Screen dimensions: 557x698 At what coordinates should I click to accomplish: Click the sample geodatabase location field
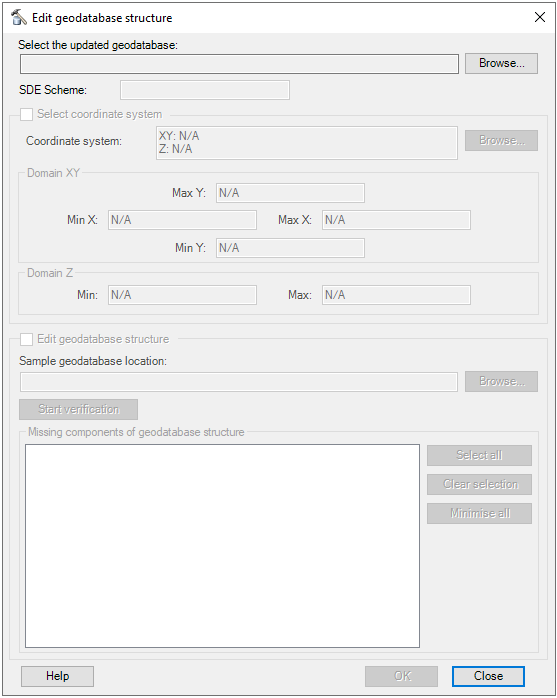(x=239, y=382)
